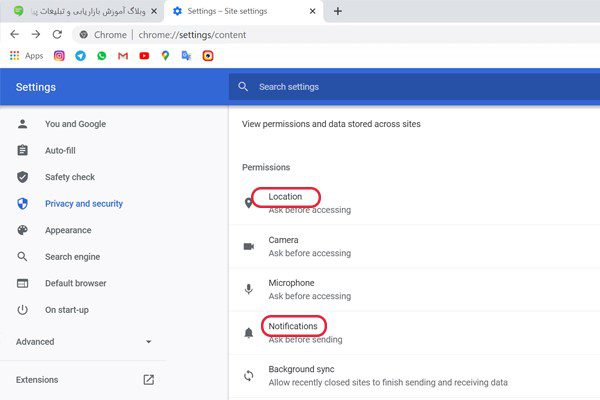This screenshot has width=600, height=400.
Task: Open Background sync permission settings
Action: 414,376
